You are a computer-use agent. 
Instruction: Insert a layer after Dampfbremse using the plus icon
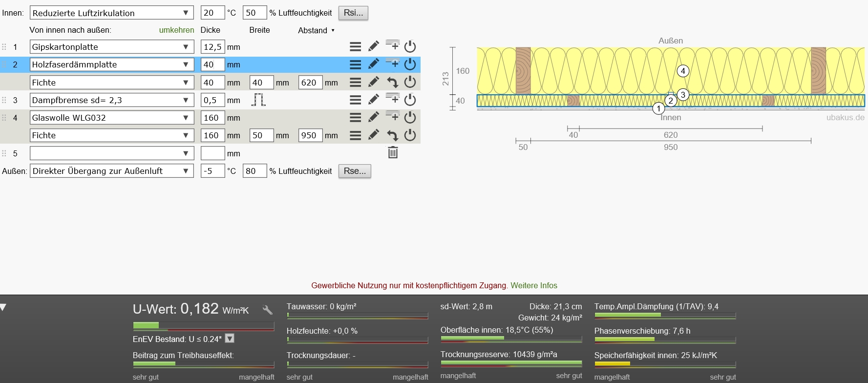pos(392,99)
